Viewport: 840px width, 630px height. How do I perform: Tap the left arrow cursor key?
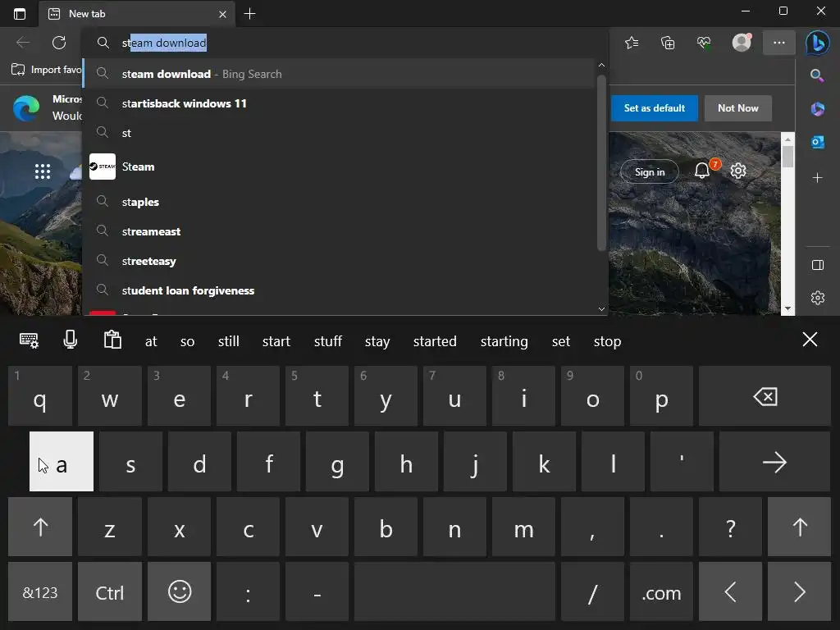(730, 592)
